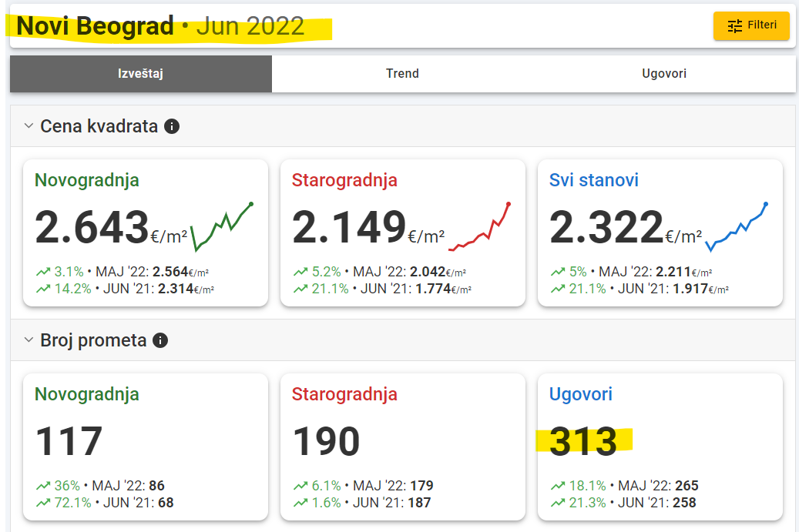Switch to the Trend tab
The image size is (799, 532).
402,74
